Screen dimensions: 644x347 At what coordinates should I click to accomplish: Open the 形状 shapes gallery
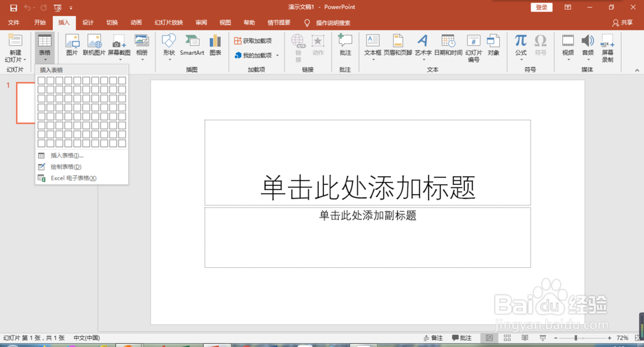click(x=169, y=47)
